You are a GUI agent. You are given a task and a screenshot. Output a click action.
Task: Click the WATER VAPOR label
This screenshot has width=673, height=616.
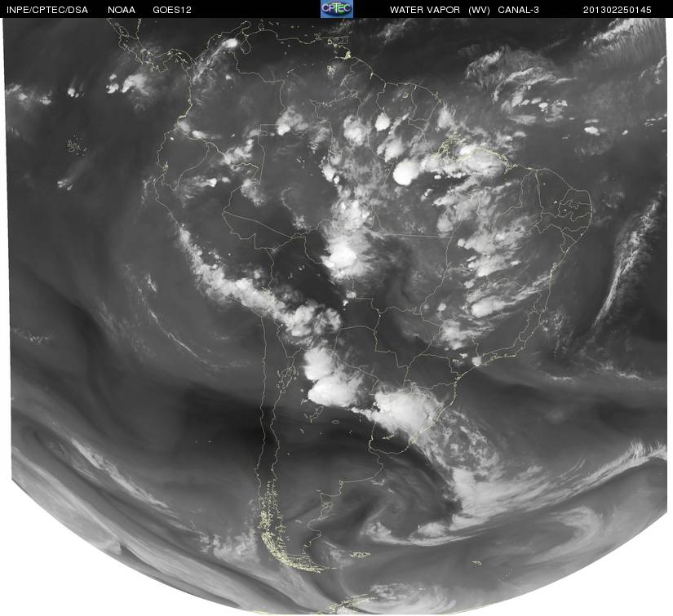tap(425, 10)
